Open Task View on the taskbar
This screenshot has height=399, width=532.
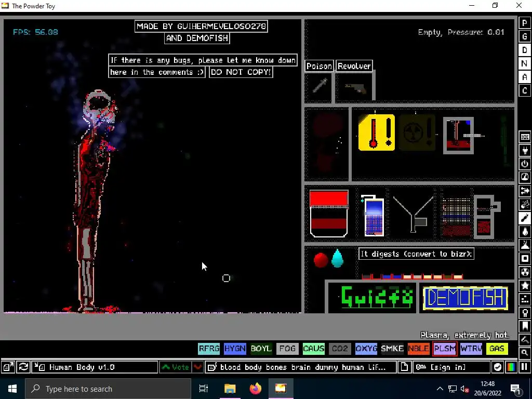pyautogui.click(x=204, y=389)
